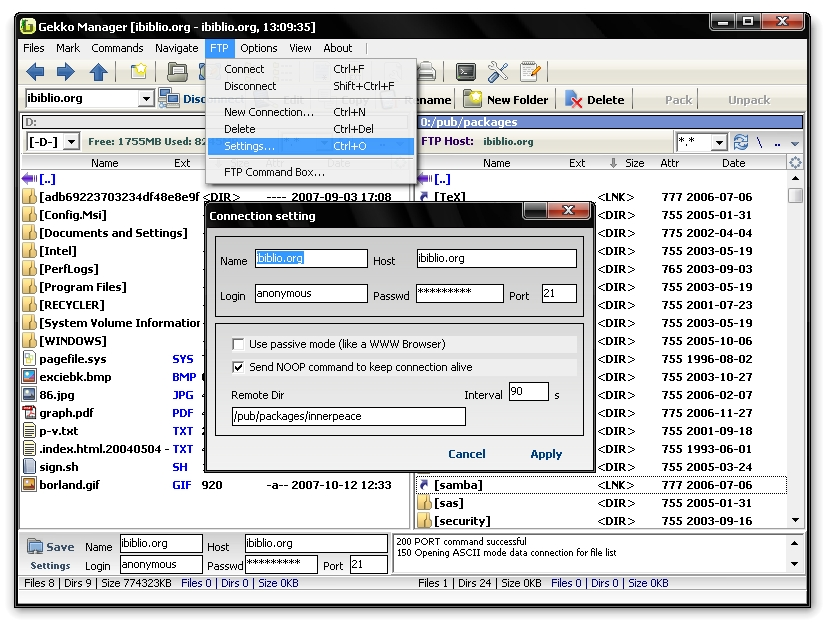Screen dimensions: 826x622
Task: Click the left panel [..] parent entry
Action: 47,179
